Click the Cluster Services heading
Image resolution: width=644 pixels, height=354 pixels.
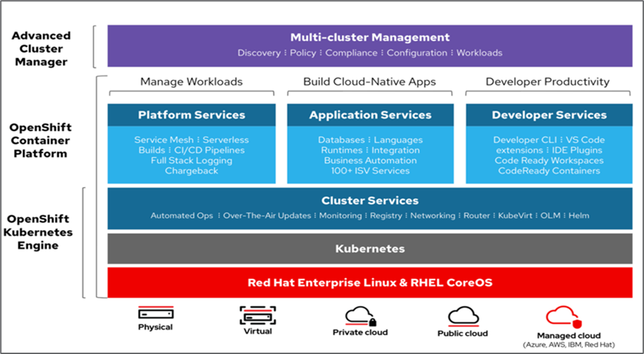370,200
